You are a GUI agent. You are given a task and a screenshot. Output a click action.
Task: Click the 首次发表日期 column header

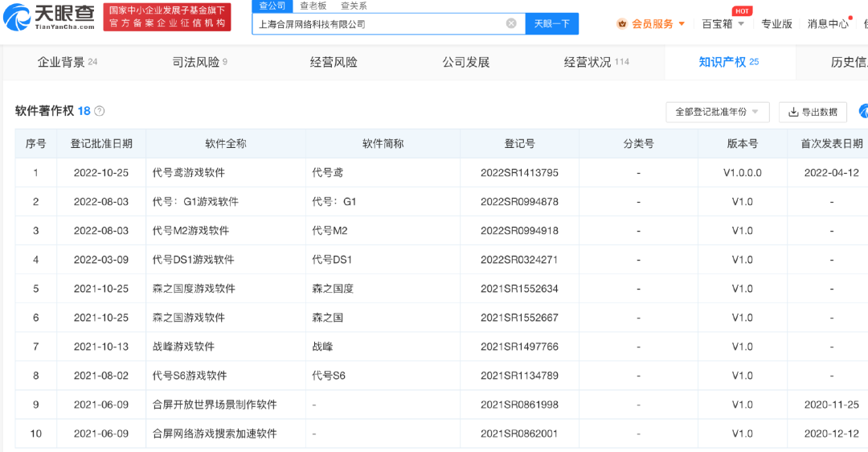[832, 143]
